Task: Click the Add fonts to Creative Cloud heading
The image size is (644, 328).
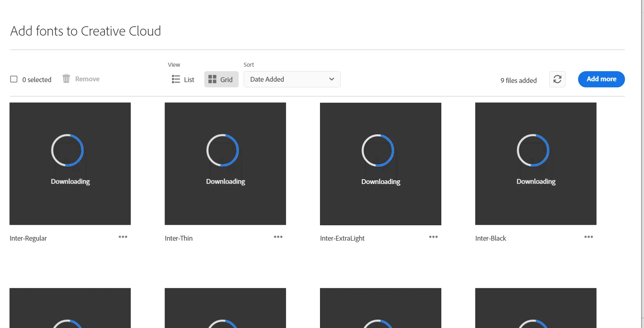Action: point(86,31)
